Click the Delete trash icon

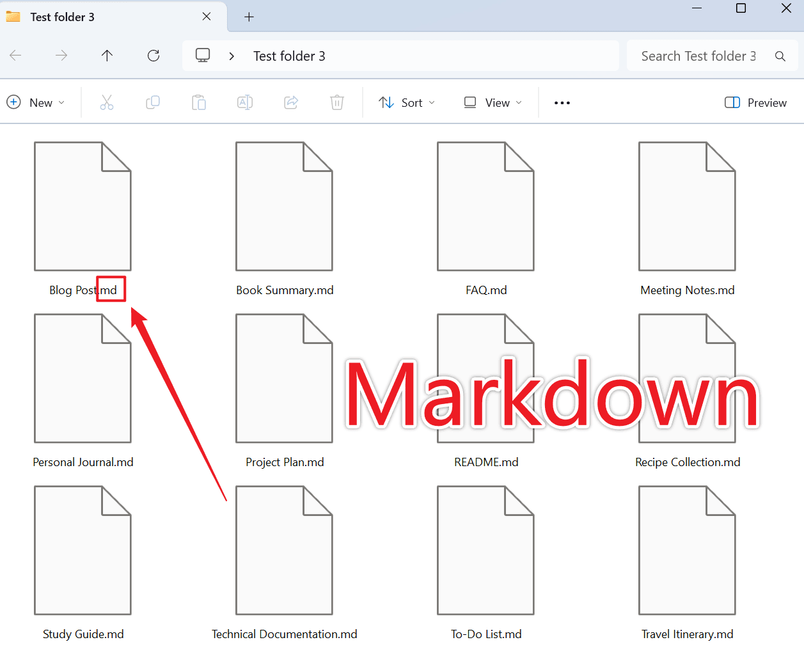click(x=337, y=102)
